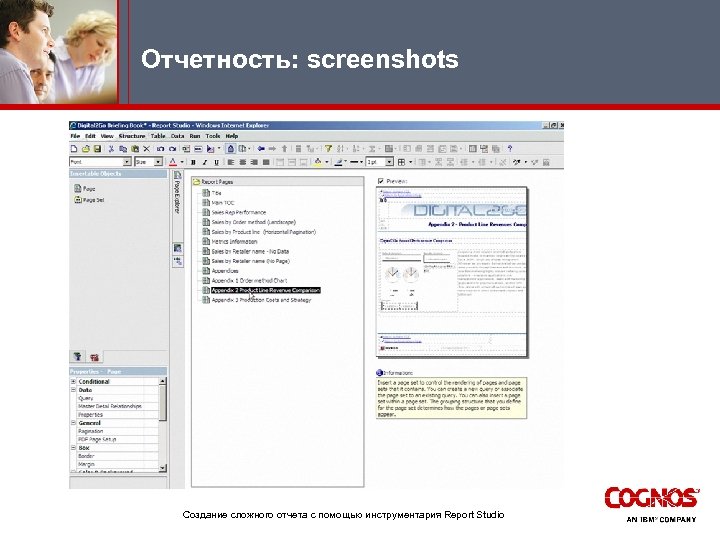Click the Pagination property row
This screenshot has width=720, height=540.
117,431
